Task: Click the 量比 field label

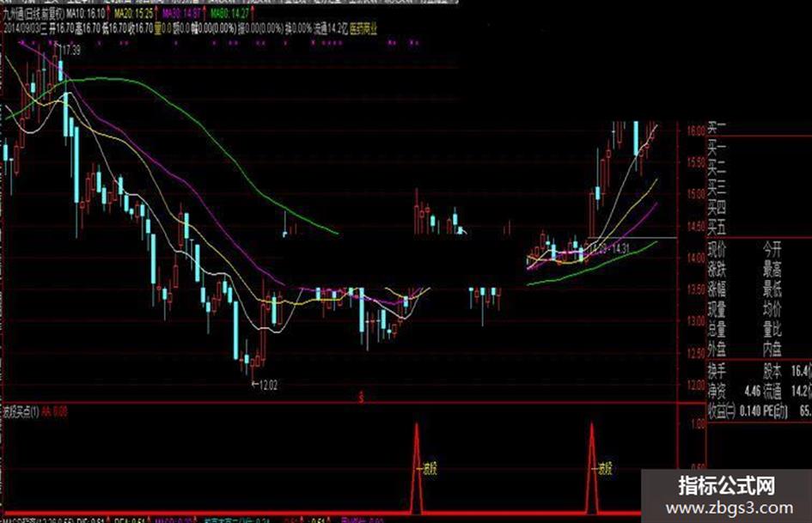Action: pos(772,329)
